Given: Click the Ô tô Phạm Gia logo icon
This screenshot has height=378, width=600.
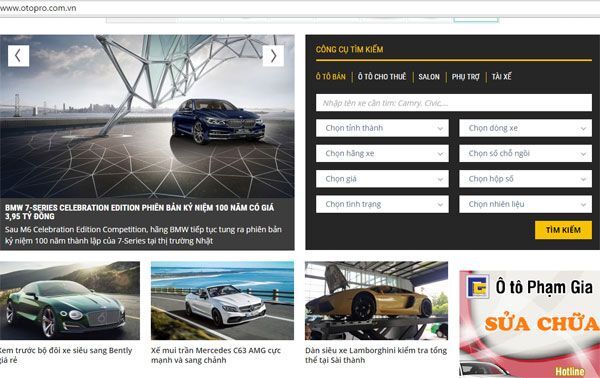Looking at the screenshot, I should point(478,286).
